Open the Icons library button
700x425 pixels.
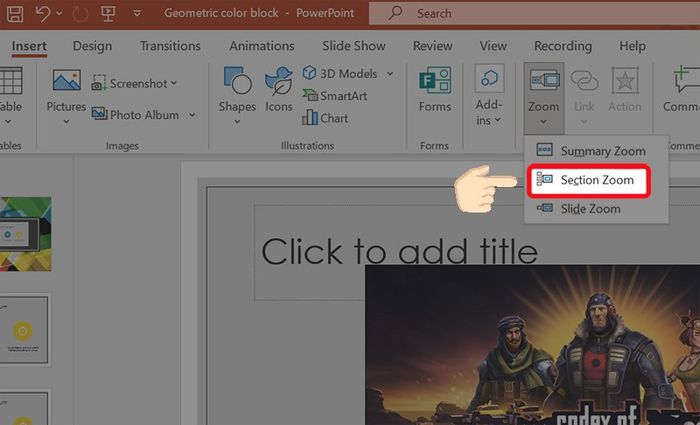279,81
